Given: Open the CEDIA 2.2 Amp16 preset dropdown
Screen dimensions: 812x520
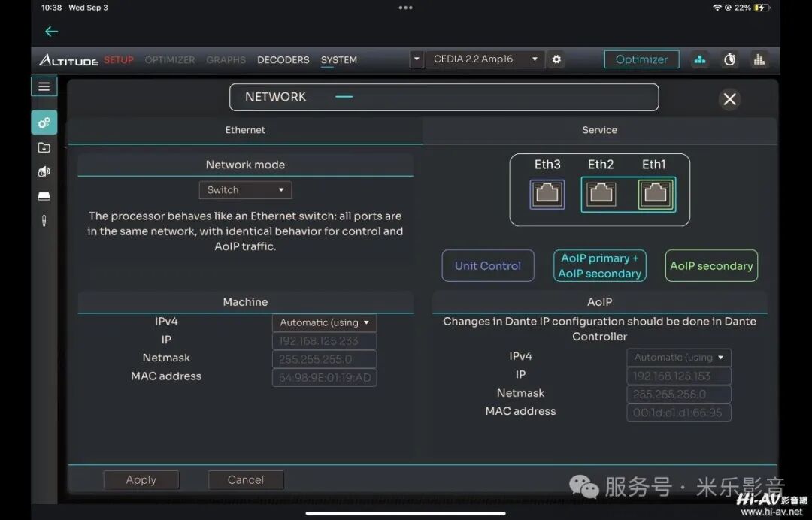Looking at the screenshot, I should (x=484, y=59).
